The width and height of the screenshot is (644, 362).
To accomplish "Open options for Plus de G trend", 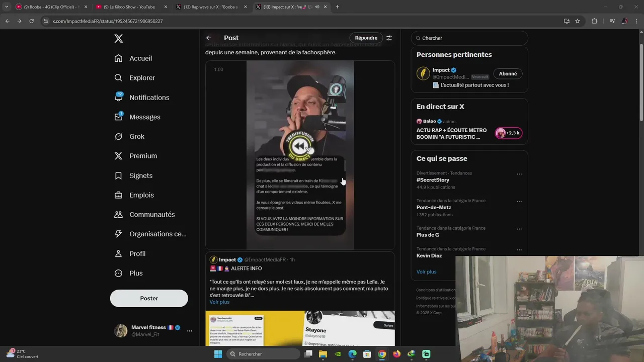I will point(519,230).
